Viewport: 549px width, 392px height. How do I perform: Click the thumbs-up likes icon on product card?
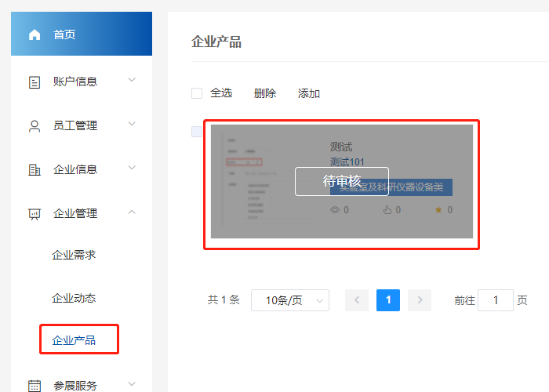point(387,210)
